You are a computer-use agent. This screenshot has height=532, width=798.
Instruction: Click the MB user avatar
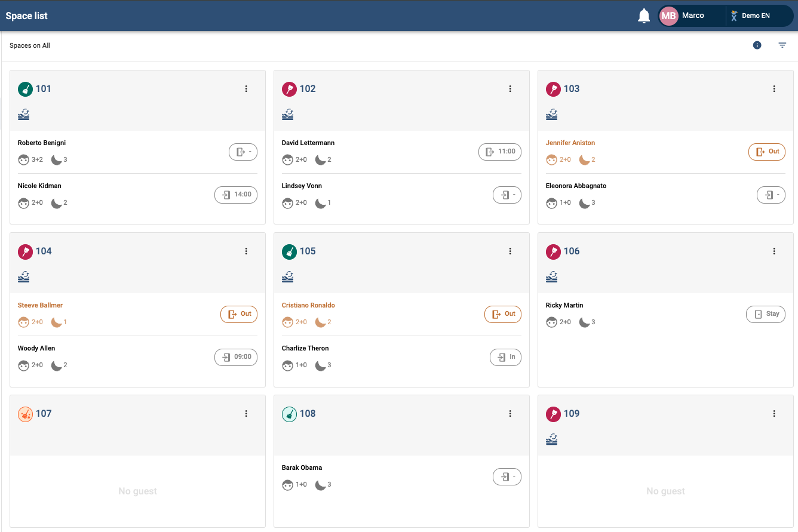(669, 16)
